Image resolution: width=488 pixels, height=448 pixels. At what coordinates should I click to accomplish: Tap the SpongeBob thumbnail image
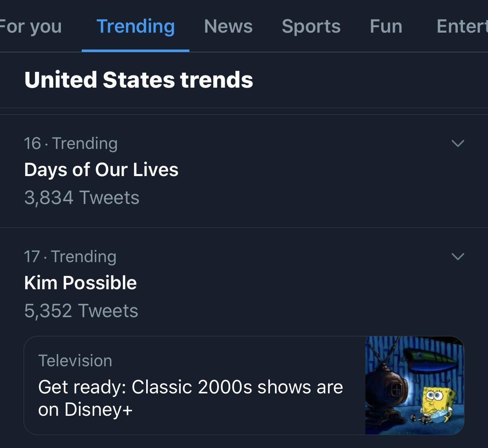click(x=415, y=386)
